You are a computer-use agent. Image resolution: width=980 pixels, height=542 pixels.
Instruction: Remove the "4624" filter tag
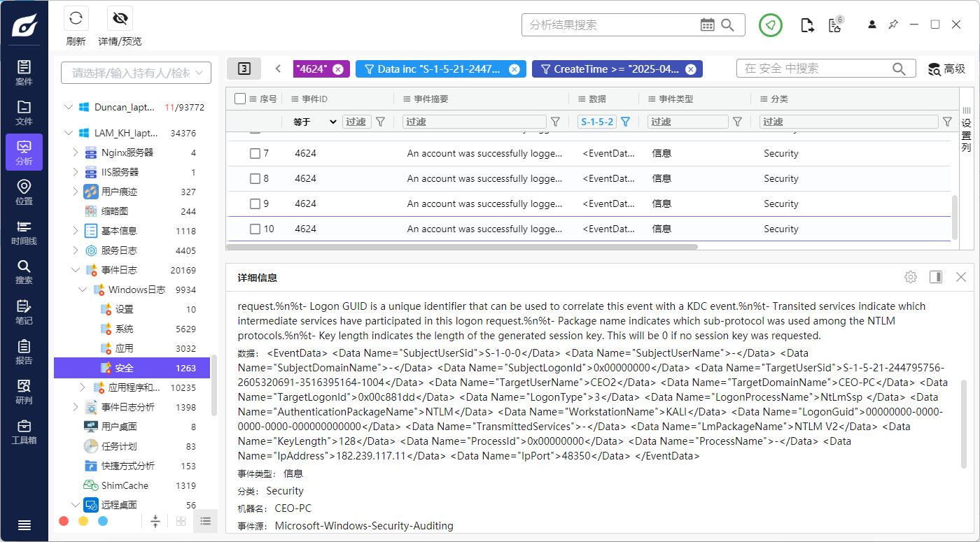[338, 69]
